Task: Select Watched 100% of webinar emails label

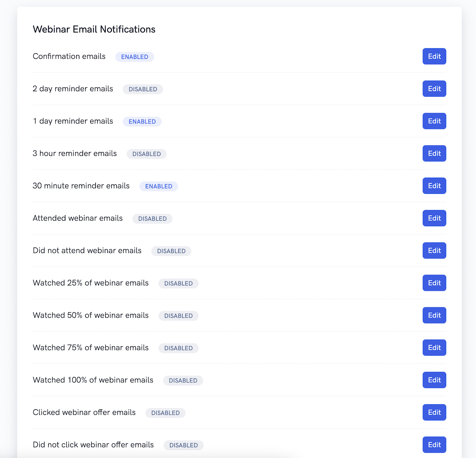Action: pos(93,380)
